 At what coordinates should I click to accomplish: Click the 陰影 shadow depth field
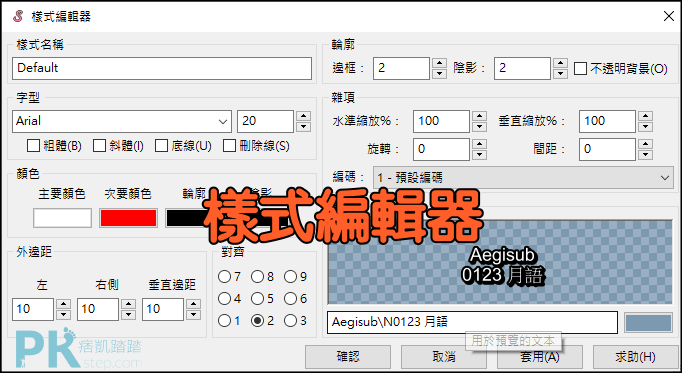(522, 68)
